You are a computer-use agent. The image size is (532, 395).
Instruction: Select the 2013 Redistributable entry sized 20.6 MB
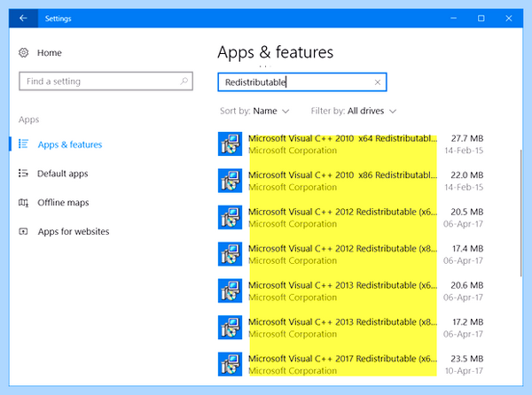(x=351, y=290)
